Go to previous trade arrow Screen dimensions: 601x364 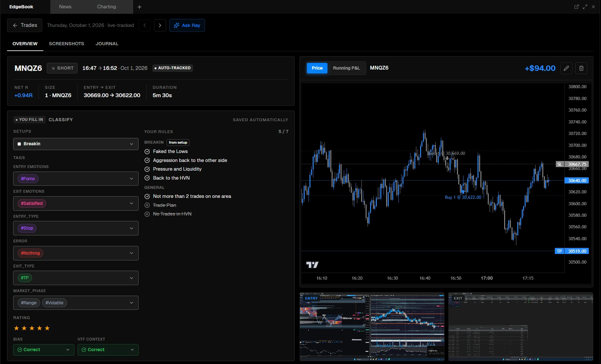145,25
